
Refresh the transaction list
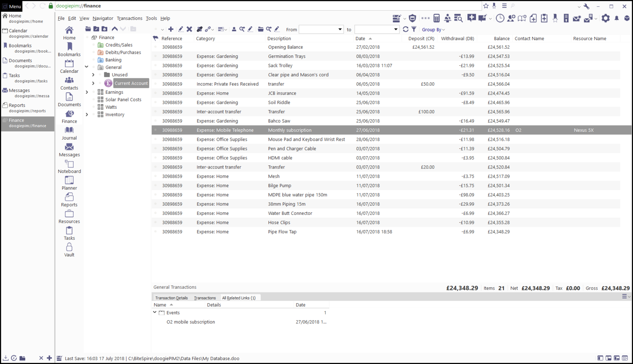tap(405, 29)
